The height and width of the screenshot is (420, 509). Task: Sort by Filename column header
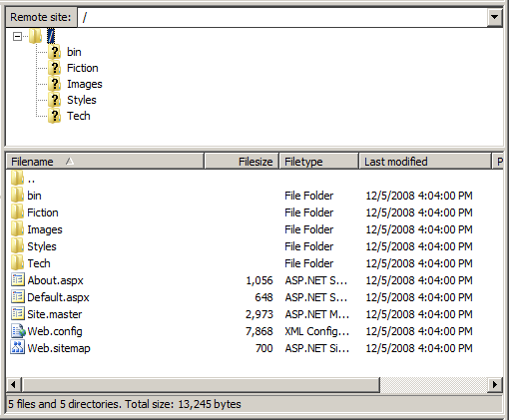tap(105, 162)
